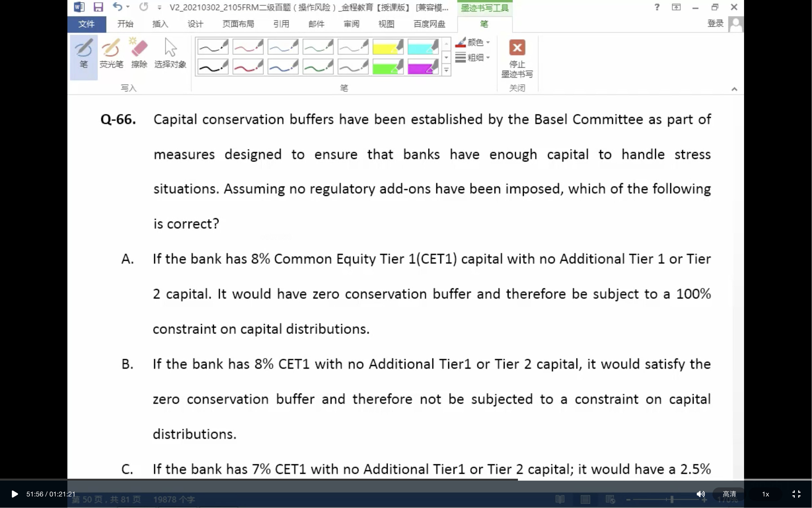This screenshot has height=508, width=812.
Task: Switch to the Page Layout (页面布局) tab
Action: click(238, 24)
